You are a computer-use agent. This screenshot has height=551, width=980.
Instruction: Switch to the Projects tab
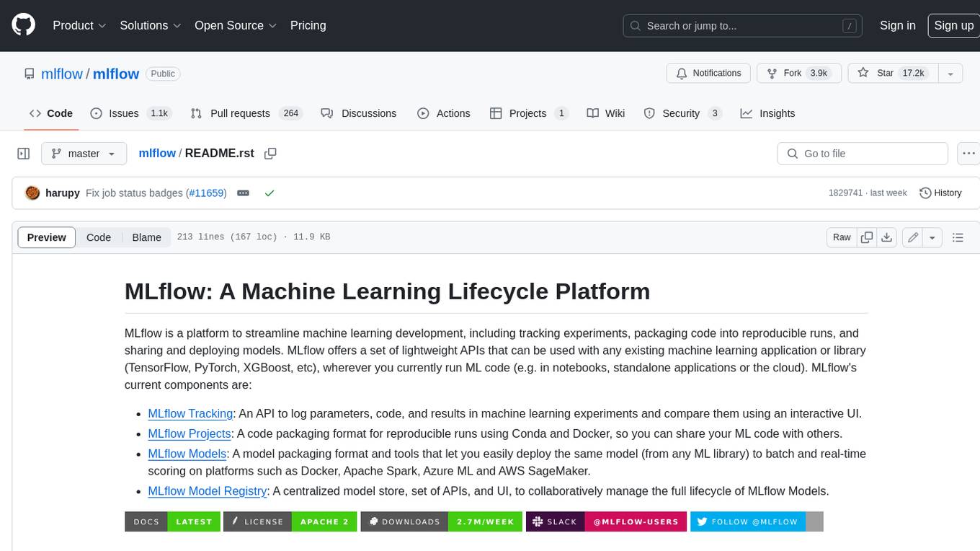pyautogui.click(x=529, y=113)
